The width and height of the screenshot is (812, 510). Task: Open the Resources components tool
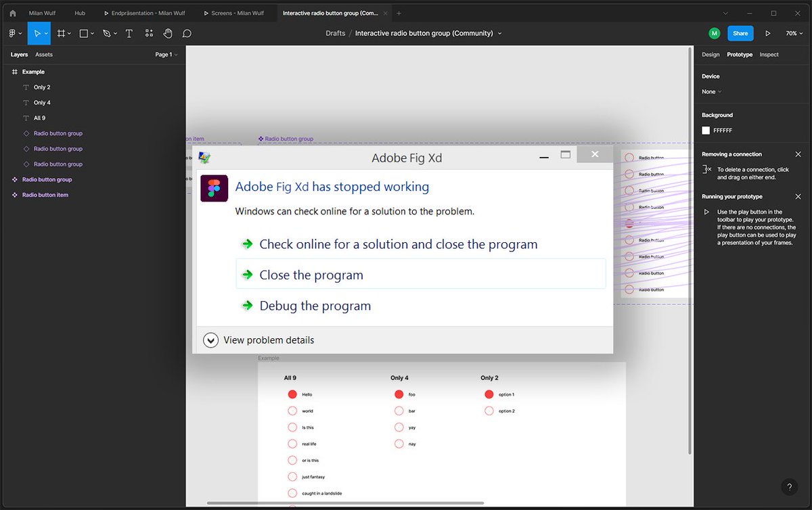tap(149, 33)
